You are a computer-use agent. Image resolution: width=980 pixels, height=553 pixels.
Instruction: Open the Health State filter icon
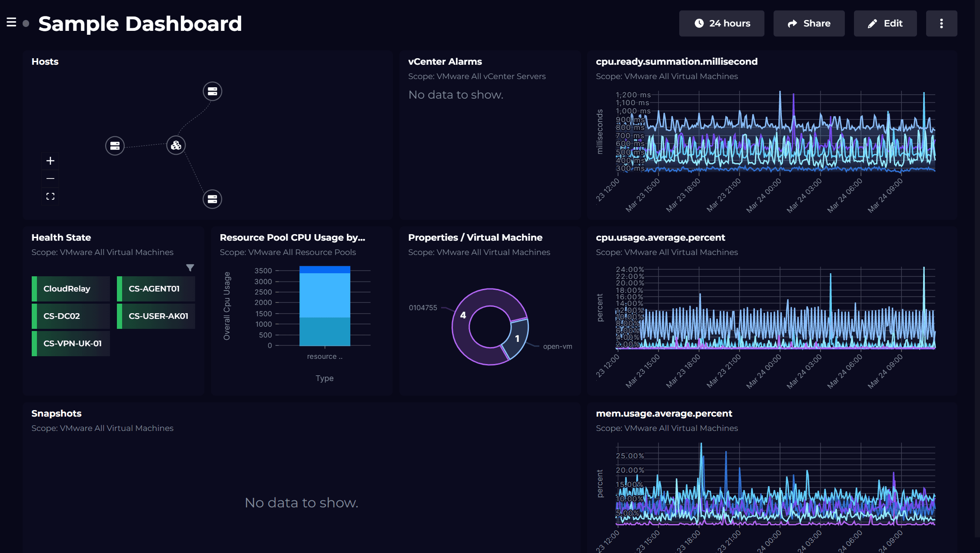click(190, 268)
